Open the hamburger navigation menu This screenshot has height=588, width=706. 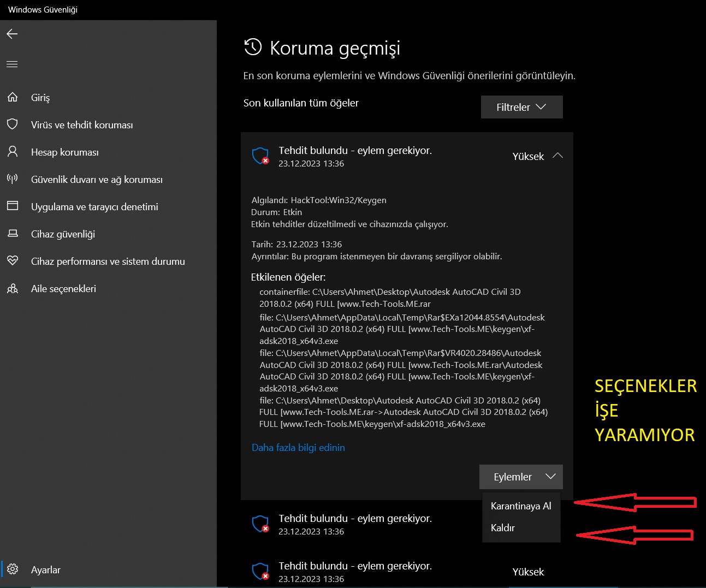click(x=12, y=64)
